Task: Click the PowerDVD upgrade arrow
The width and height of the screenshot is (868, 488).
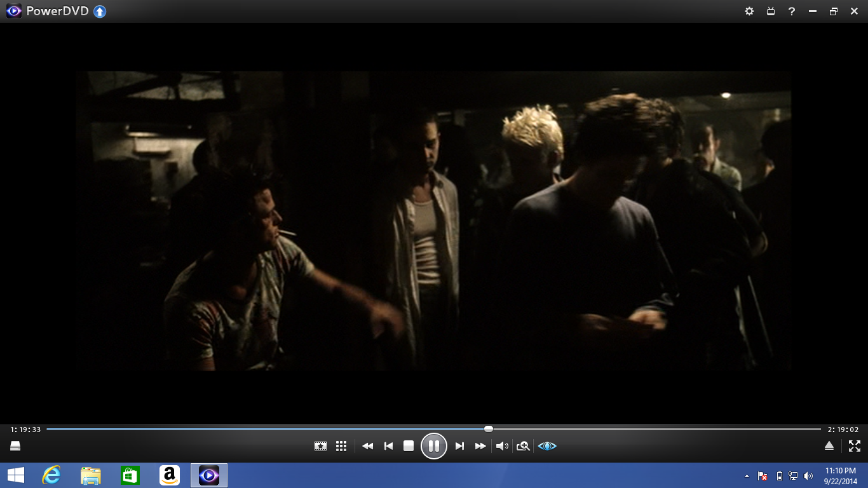Action: [100, 11]
